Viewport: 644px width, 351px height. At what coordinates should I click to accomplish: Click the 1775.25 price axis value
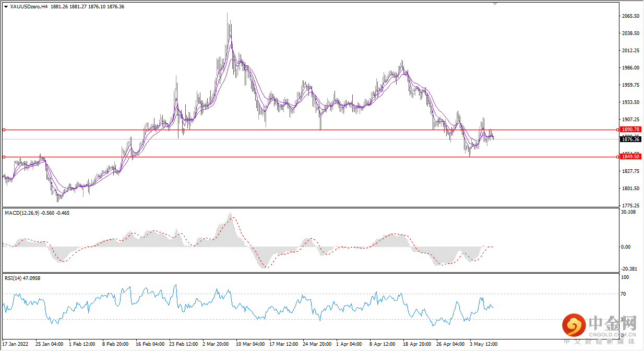pos(631,206)
